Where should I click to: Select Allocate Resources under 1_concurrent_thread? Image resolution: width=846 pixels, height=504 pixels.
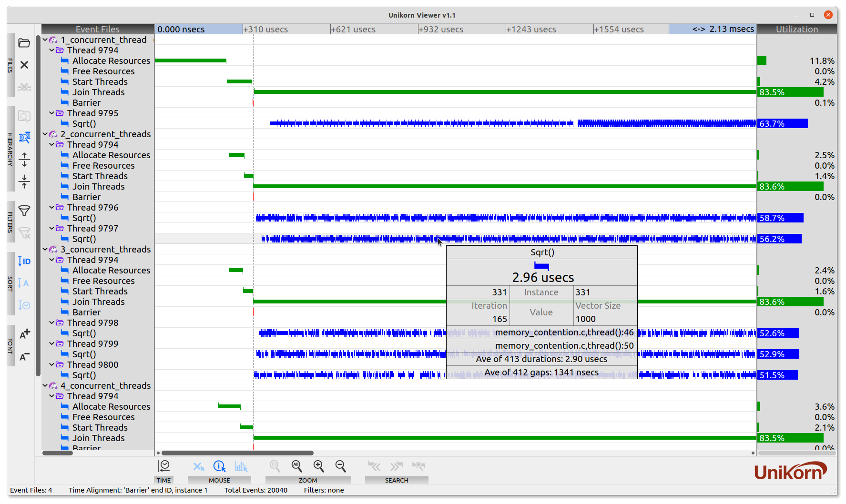[111, 61]
